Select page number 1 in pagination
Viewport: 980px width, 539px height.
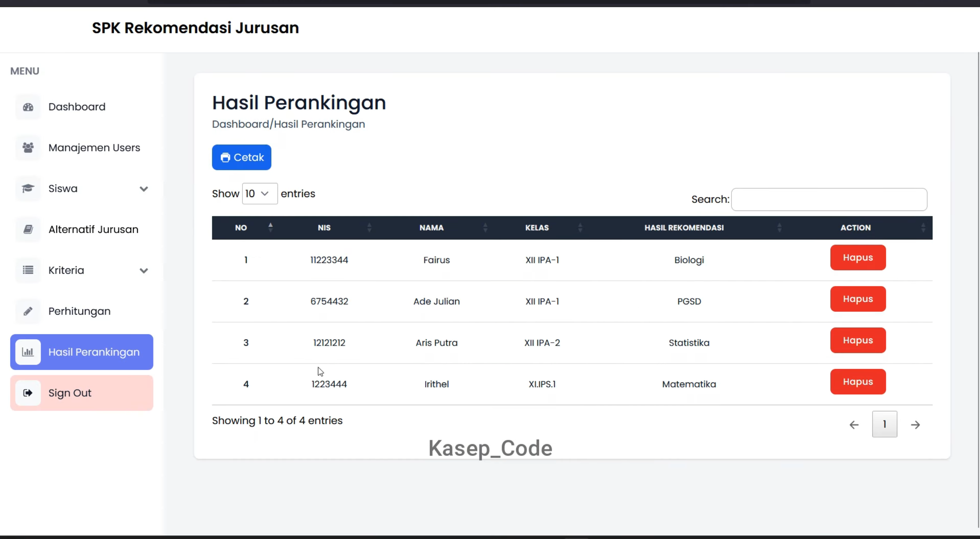click(884, 424)
